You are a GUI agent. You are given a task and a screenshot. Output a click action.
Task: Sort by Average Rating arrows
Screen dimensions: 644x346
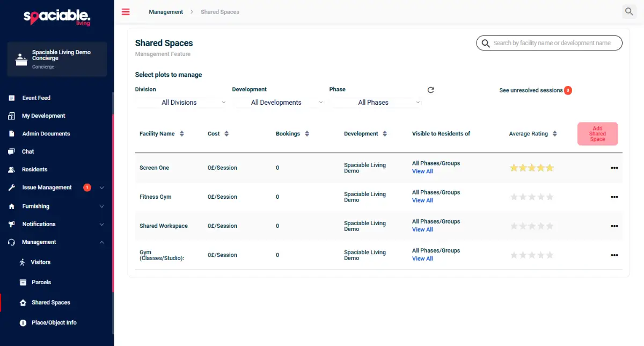click(555, 134)
